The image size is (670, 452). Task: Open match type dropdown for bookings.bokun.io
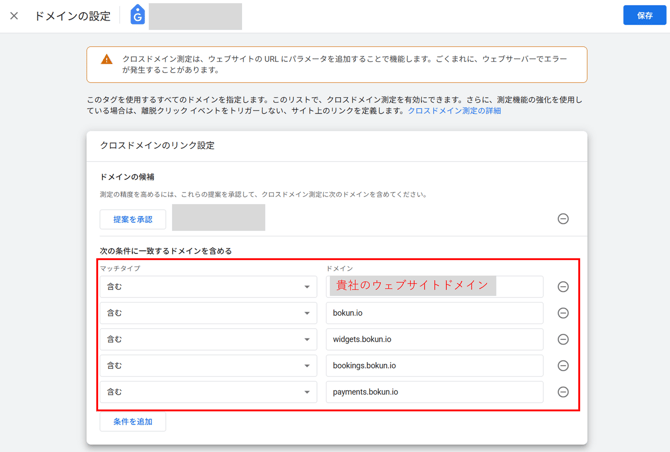(x=208, y=366)
